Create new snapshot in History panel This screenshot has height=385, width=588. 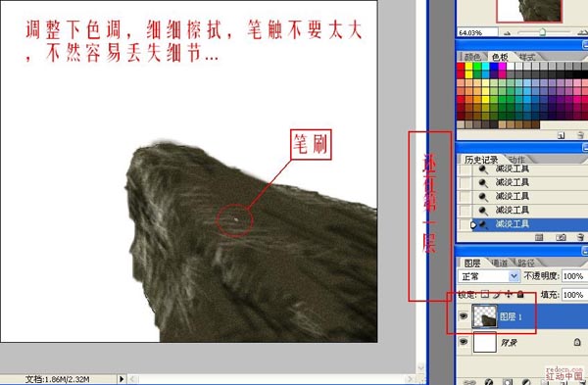[561, 237]
